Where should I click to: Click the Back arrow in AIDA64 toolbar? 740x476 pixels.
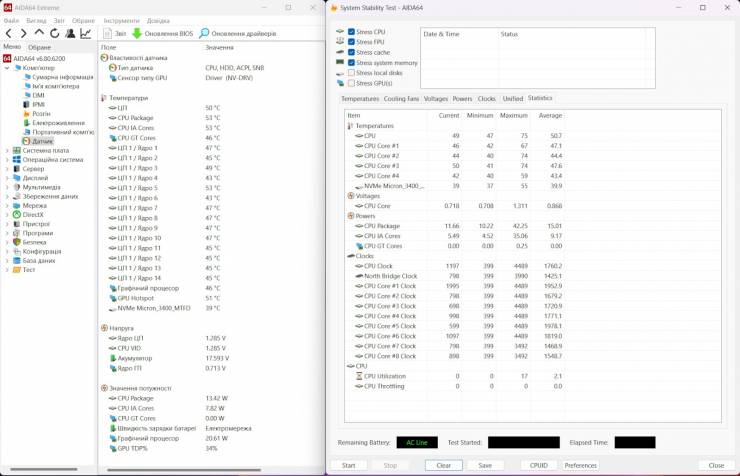pos(8,33)
